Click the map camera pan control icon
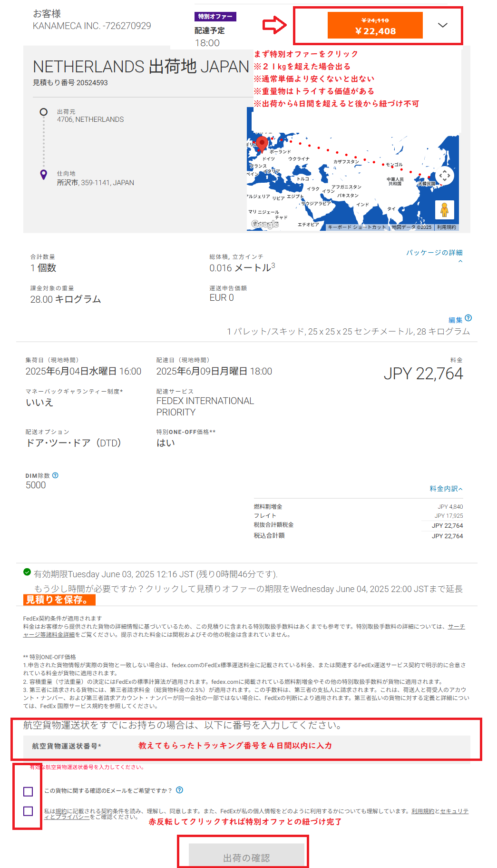This screenshot has width=497, height=868. click(x=445, y=176)
